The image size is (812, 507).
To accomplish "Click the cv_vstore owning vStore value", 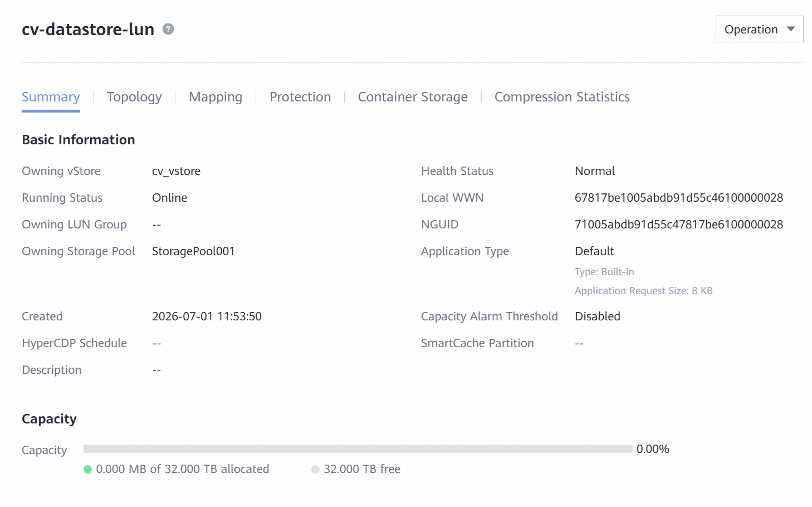I will tap(176, 171).
